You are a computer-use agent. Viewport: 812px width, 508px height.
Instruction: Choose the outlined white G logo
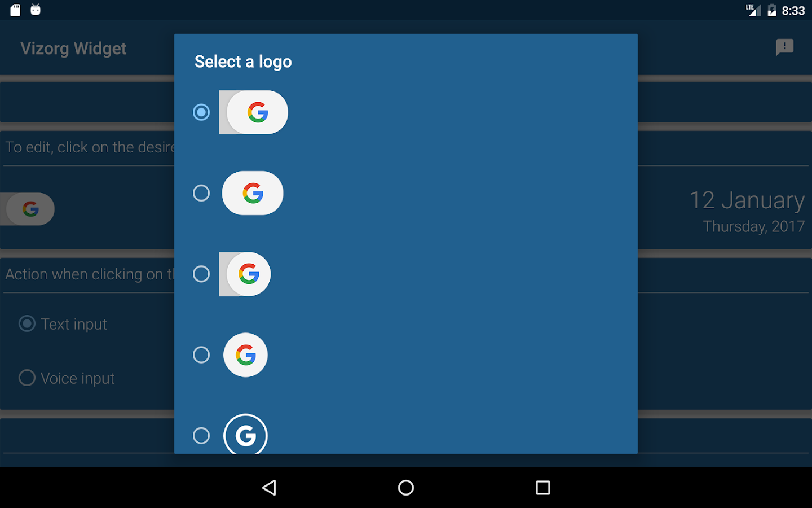(x=245, y=434)
